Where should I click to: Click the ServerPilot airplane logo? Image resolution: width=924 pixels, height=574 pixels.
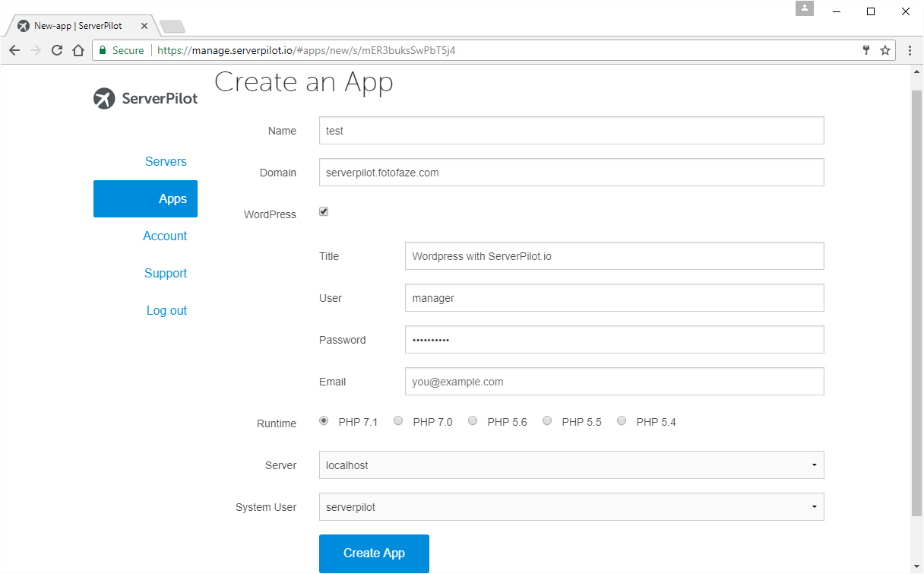104,99
